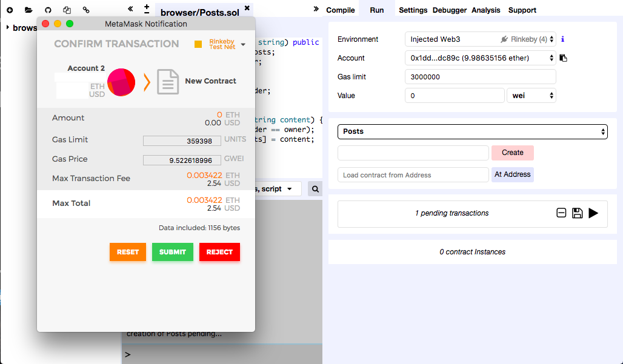Click the copy files icon in toolbar

(67, 10)
